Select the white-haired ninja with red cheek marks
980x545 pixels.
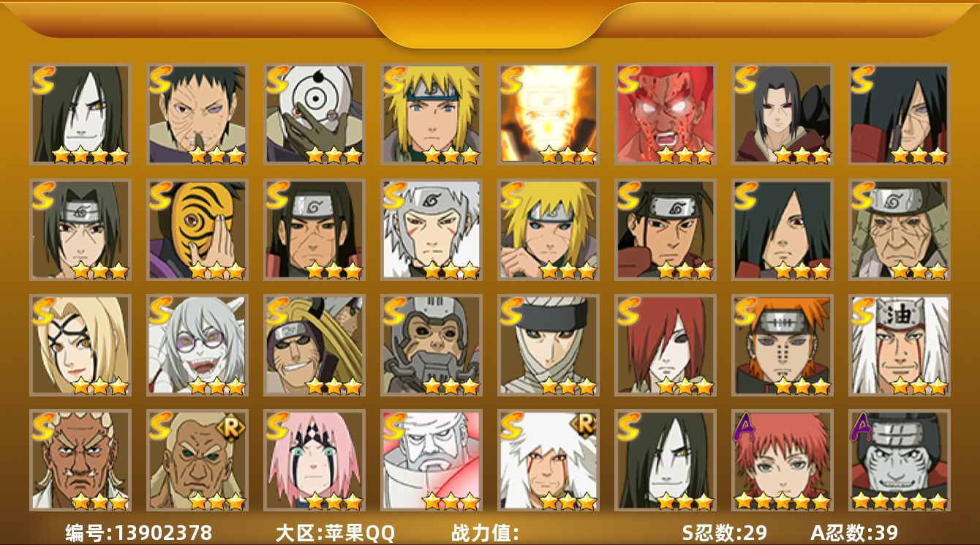pyautogui.click(x=431, y=229)
